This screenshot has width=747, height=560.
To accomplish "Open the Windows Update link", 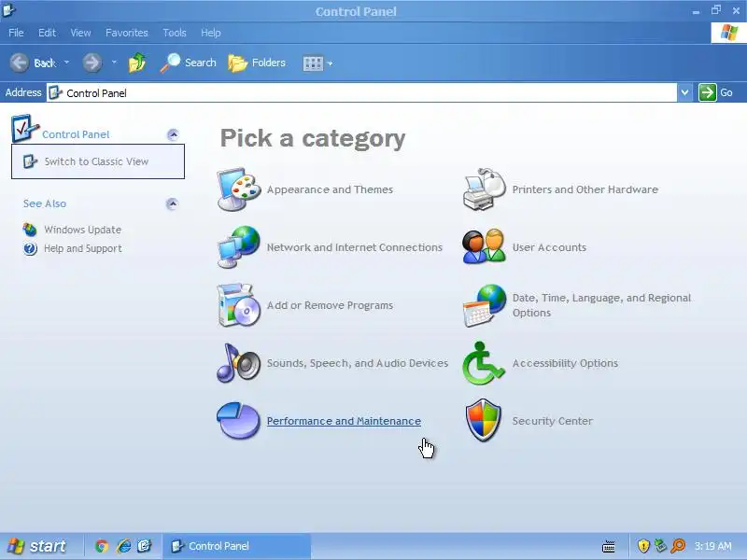I will click(83, 230).
